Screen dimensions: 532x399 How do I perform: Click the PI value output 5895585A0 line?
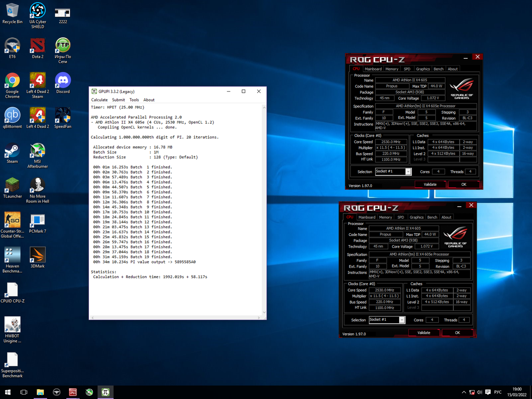(144, 262)
